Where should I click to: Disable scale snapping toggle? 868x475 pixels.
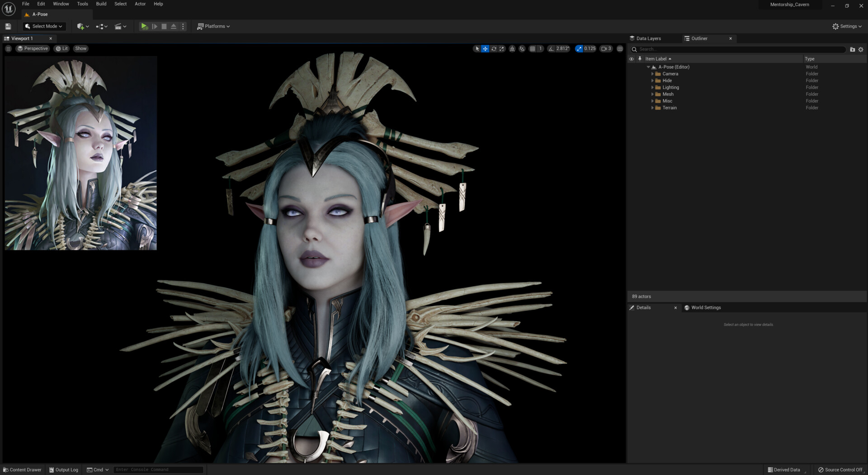click(579, 49)
